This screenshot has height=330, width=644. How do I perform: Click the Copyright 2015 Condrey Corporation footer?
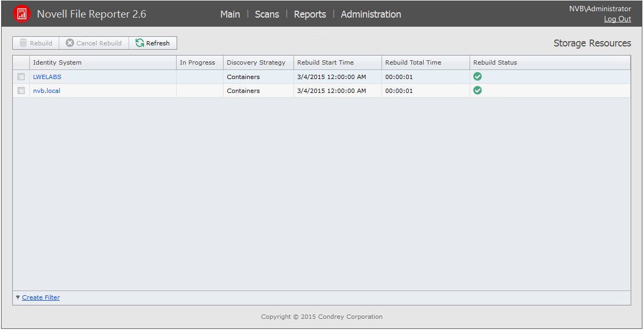pyautogui.click(x=322, y=317)
